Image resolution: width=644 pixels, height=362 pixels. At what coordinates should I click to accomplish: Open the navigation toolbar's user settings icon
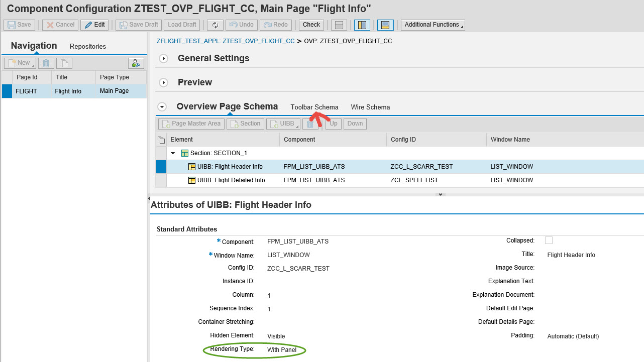pos(136,63)
